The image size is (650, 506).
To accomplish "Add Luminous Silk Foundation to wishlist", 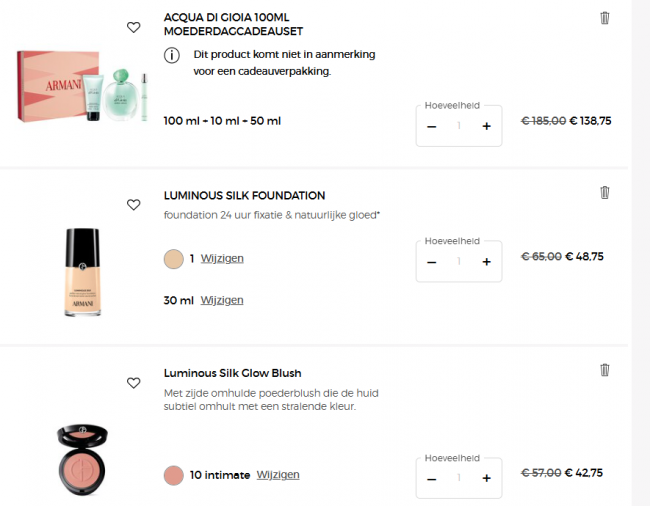I will point(134,205).
